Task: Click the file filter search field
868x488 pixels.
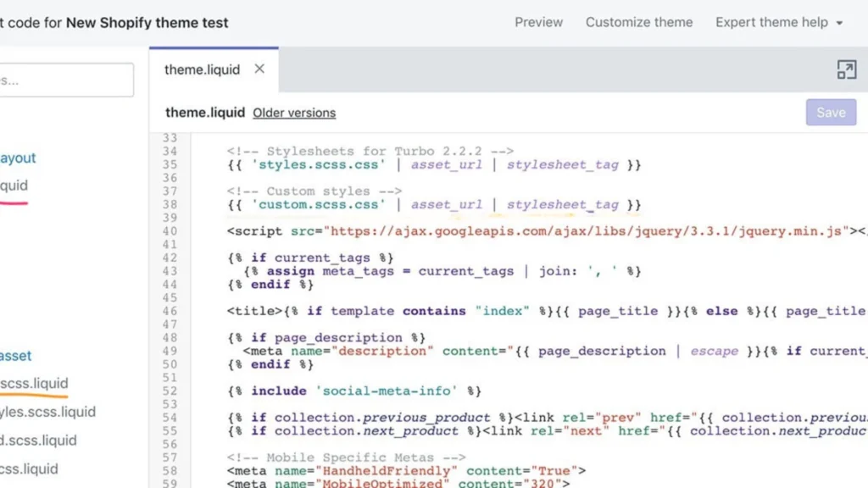Action: point(66,79)
